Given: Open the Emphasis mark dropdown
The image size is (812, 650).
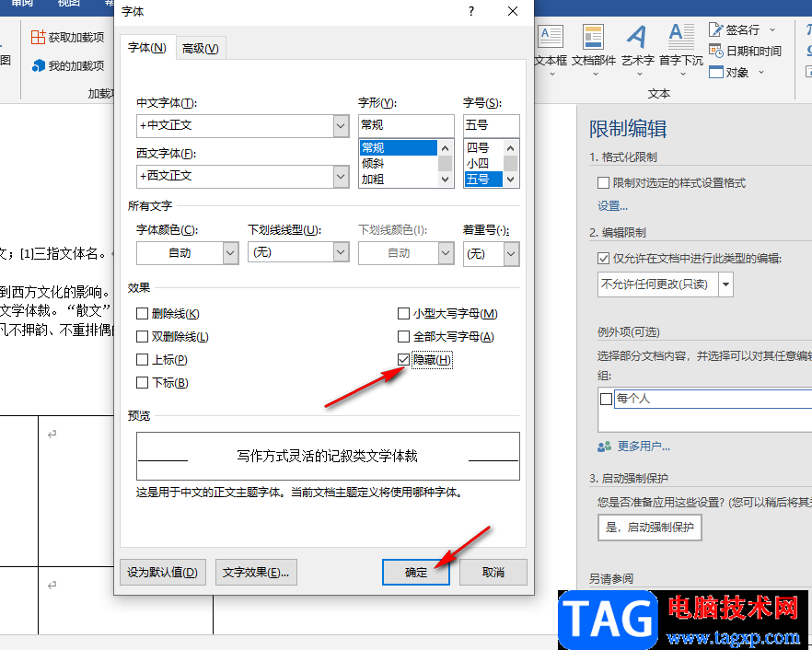Looking at the screenshot, I should [511, 254].
